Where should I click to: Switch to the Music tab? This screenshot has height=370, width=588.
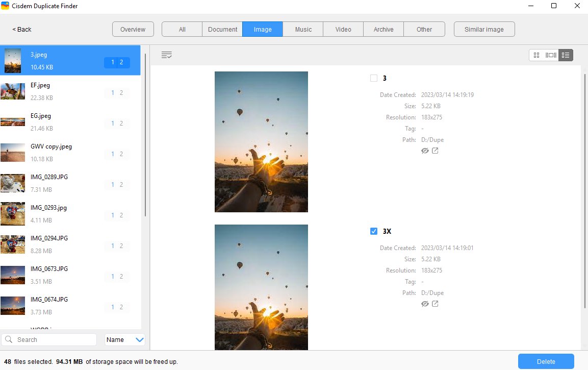click(x=303, y=29)
